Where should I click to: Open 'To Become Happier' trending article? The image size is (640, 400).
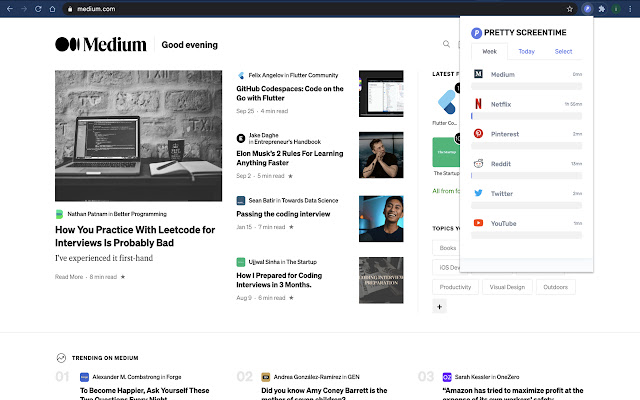(x=144, y=393)
